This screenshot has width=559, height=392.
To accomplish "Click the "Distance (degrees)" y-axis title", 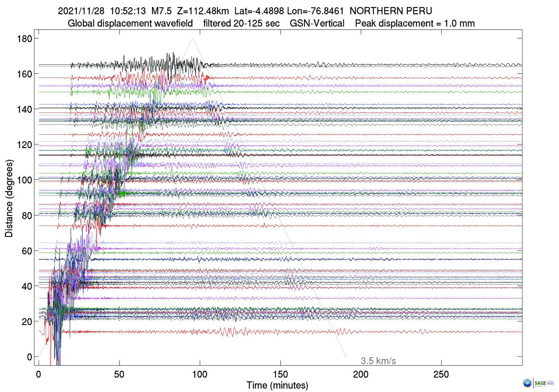I will click(9, 198).
